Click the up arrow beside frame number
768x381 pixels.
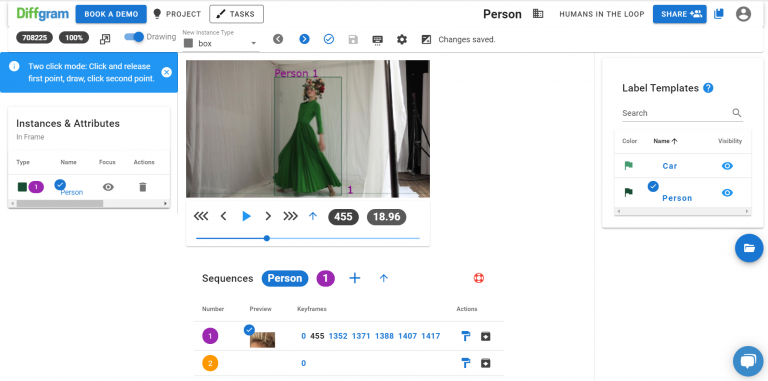(313, 216)
